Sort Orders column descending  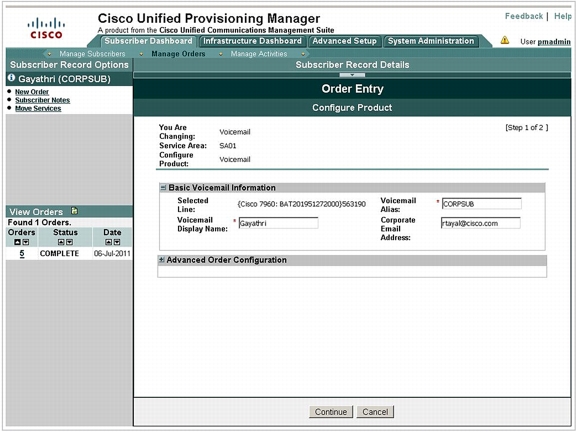point(26,242)
